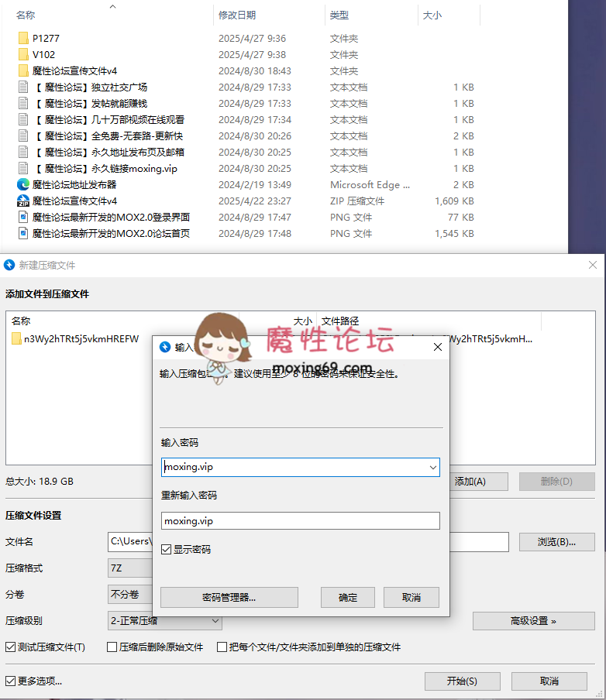Select the row named 魔性论坛地址发布器
Image resolution: width=606 pixels, height=700 pixels.
point(74,185)
